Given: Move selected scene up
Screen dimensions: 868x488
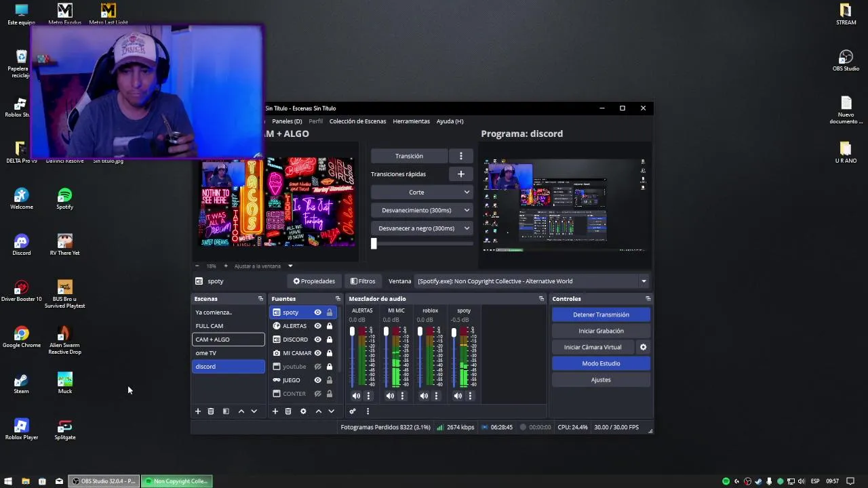Looking at the screenshot, I should [241, 411].
